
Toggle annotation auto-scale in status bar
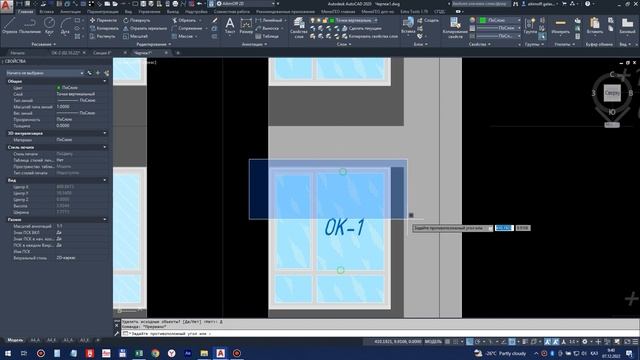click(556, 342)
